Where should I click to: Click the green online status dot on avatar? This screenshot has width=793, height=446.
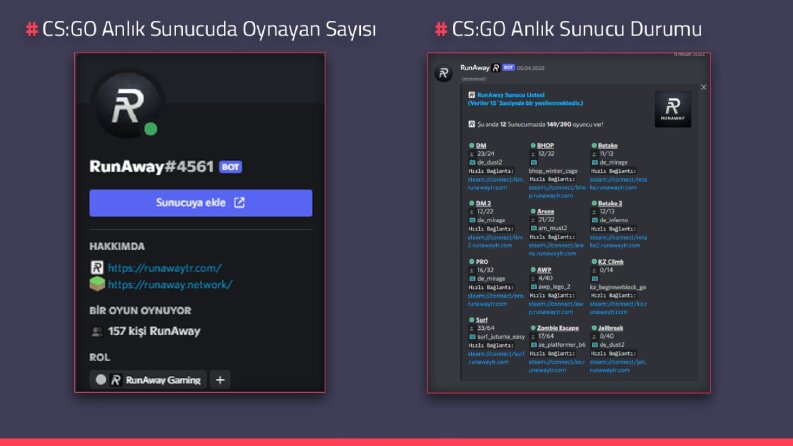[150, 129]
